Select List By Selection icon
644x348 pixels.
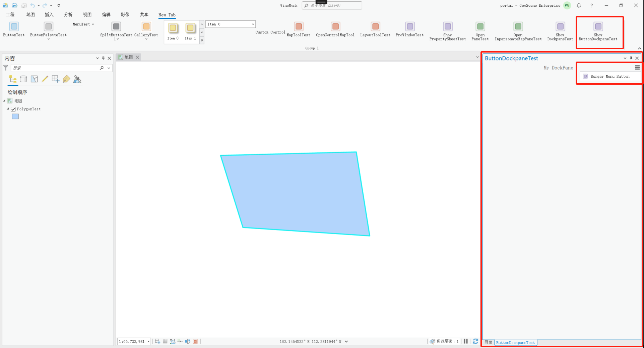(x=34, y=79)
